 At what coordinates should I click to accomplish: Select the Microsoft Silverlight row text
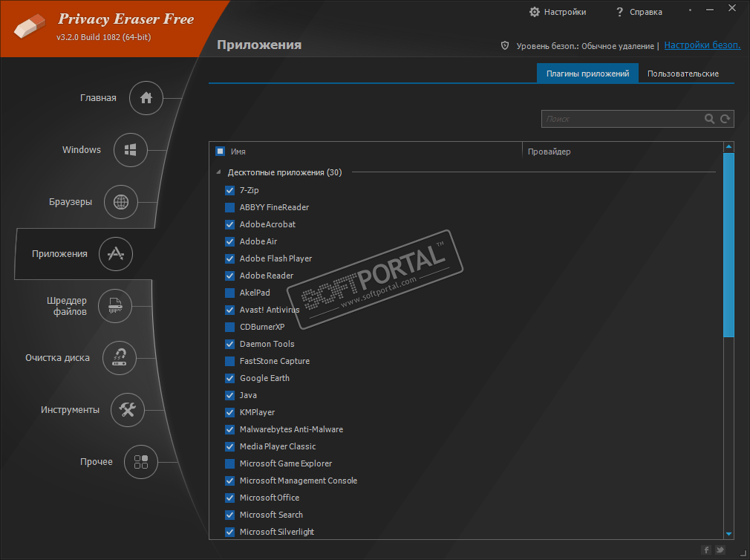277,532
